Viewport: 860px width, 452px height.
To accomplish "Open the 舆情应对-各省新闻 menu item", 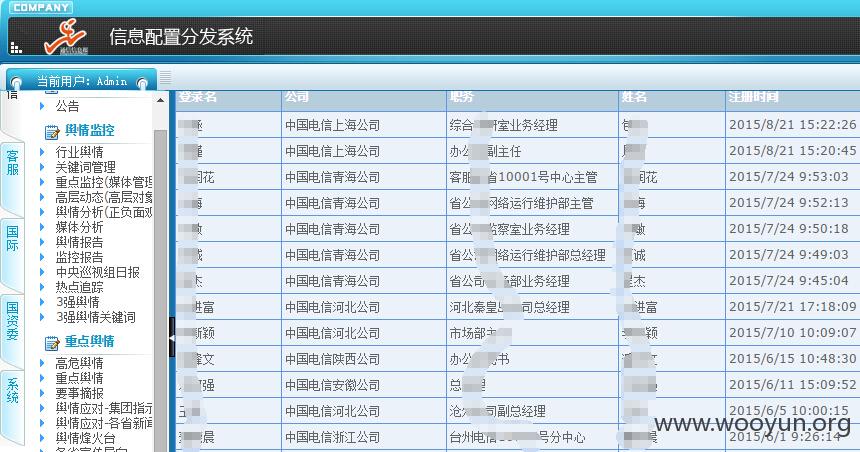I will [x=104, y=423].
